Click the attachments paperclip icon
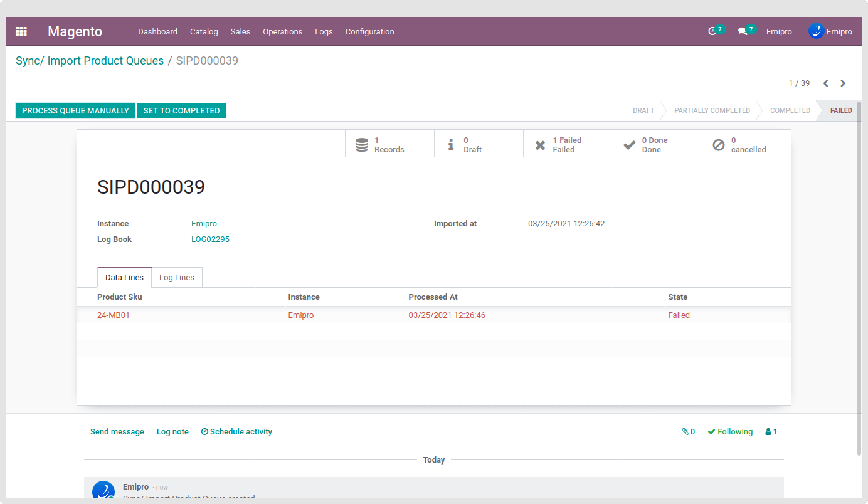Image resolution: width=868 pixels, height=504 pixels. 685,432
